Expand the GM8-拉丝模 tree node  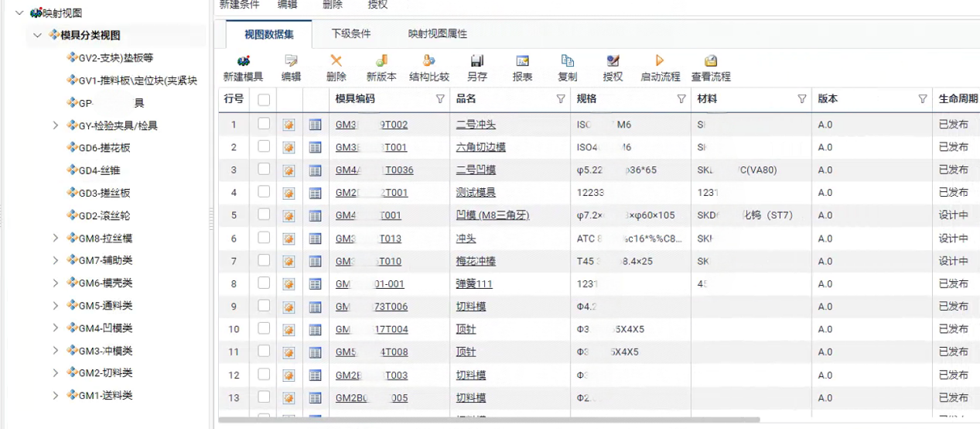click(x=56, y=239)
